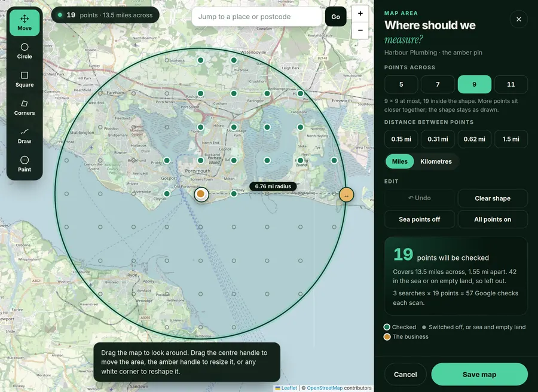Open the OpenStreetMap contributors link
The image size is (538, 392).
coord(325,388)
